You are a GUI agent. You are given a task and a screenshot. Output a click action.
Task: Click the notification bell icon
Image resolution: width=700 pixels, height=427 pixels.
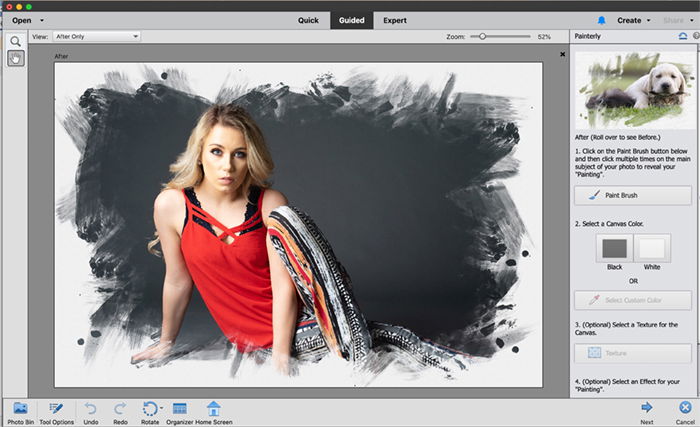click(x=602, y=21)
